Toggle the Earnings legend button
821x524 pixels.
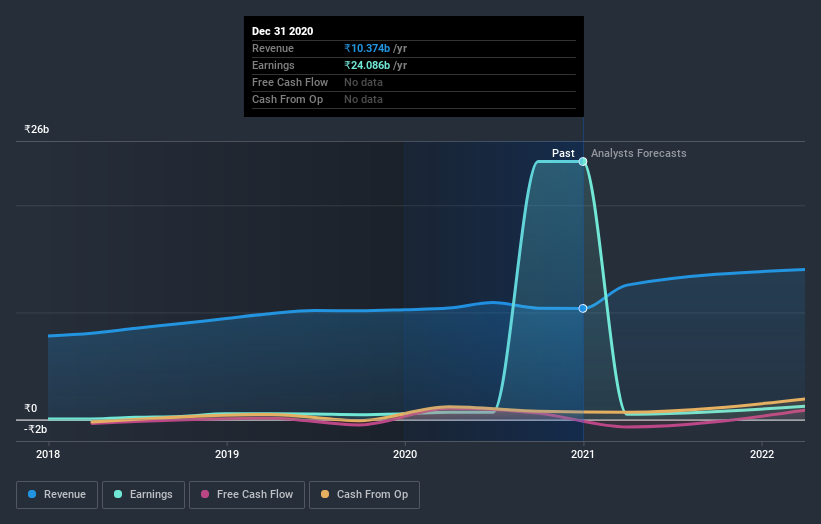pyautogui.click(x=143, y=495)
